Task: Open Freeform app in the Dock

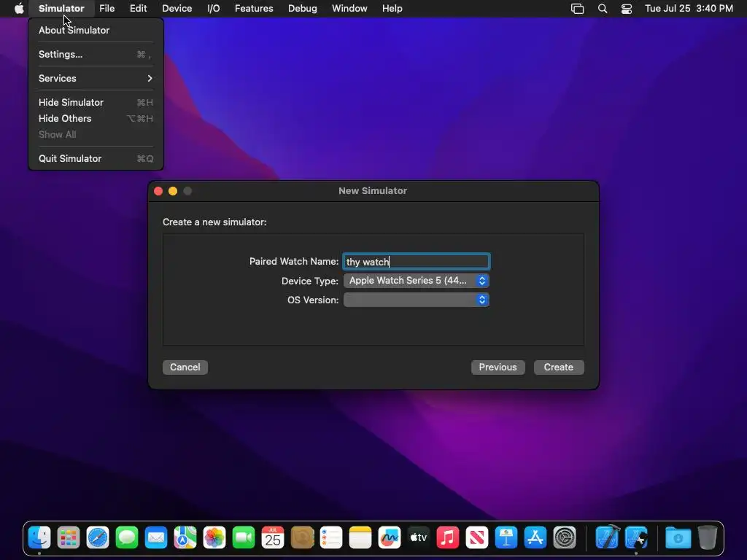Action: coord(390,538)
